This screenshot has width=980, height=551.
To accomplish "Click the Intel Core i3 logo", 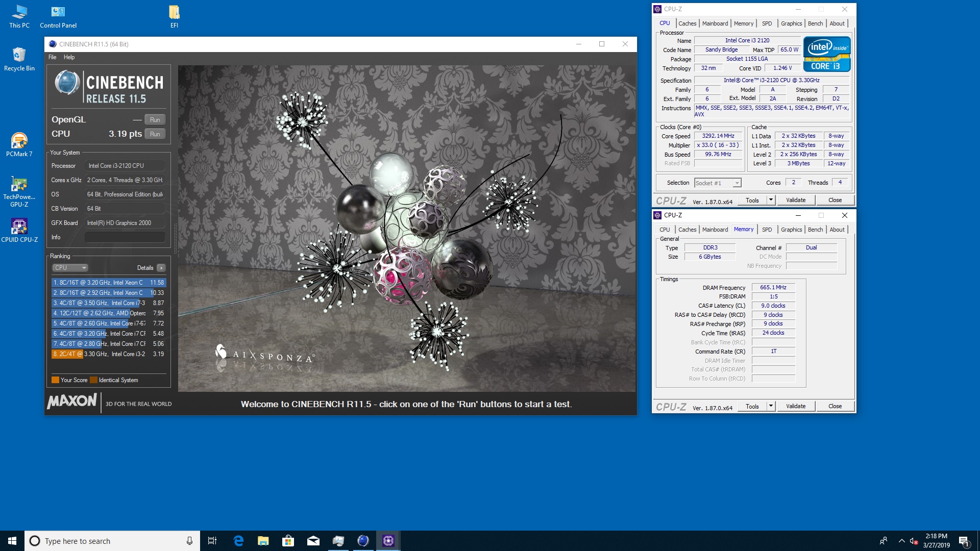I will [827, 54].
